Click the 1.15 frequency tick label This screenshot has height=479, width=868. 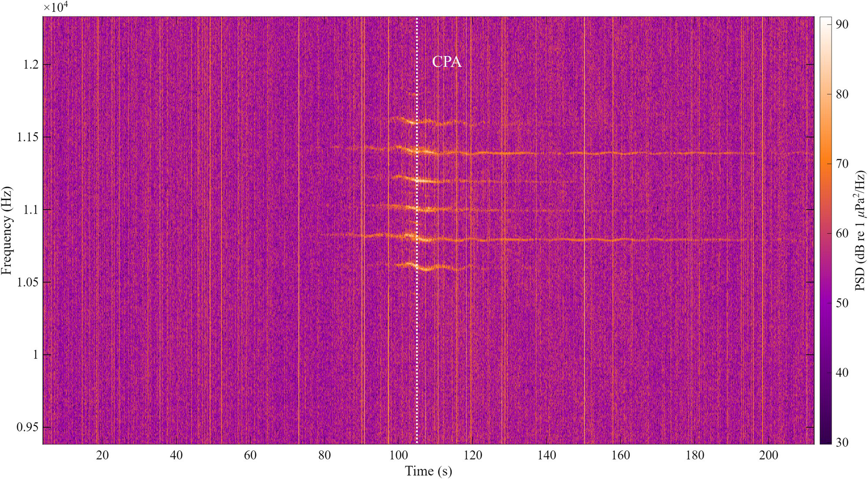point(28,137)
